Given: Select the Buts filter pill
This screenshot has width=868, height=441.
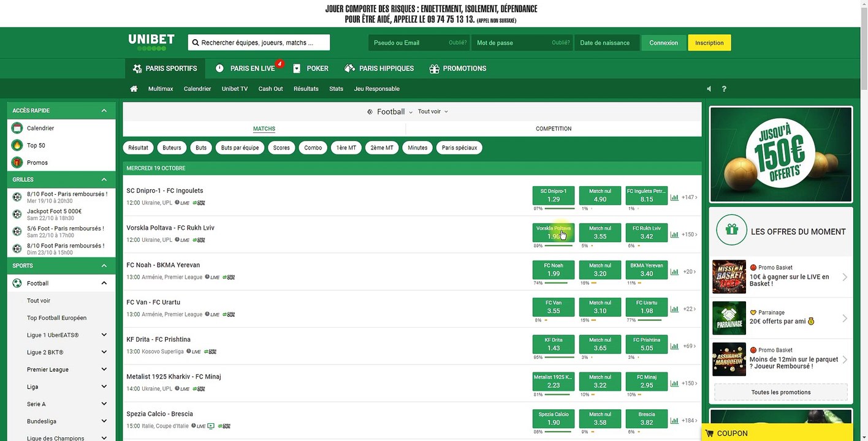Looking at the screenshot, I should pyautogui.click(x=201, y=148).
